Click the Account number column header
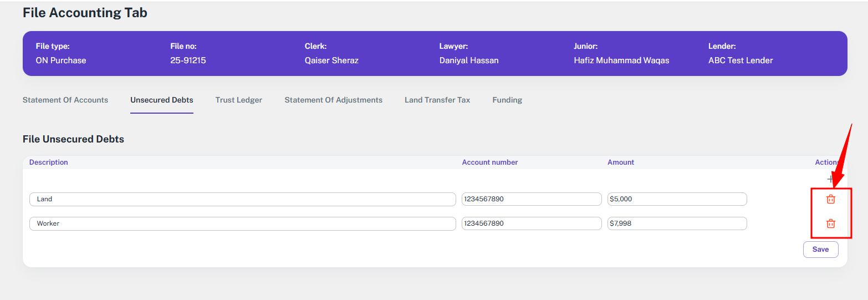This screenshot has width=868, height=300. [490, 162]
